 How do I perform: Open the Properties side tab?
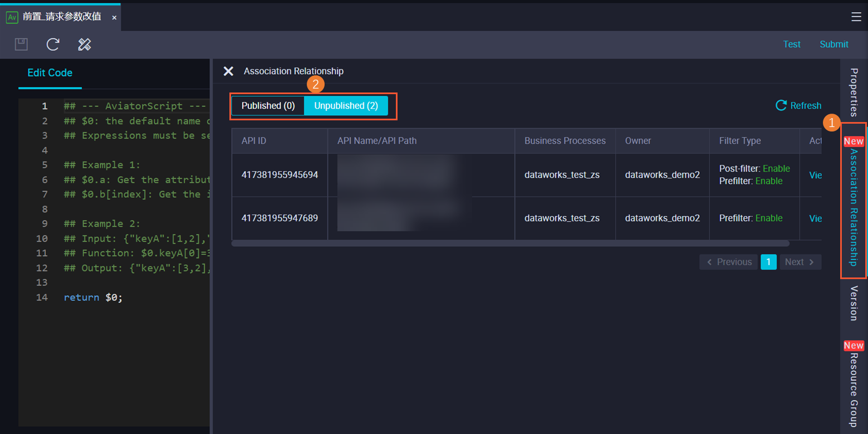pos(854,92)
